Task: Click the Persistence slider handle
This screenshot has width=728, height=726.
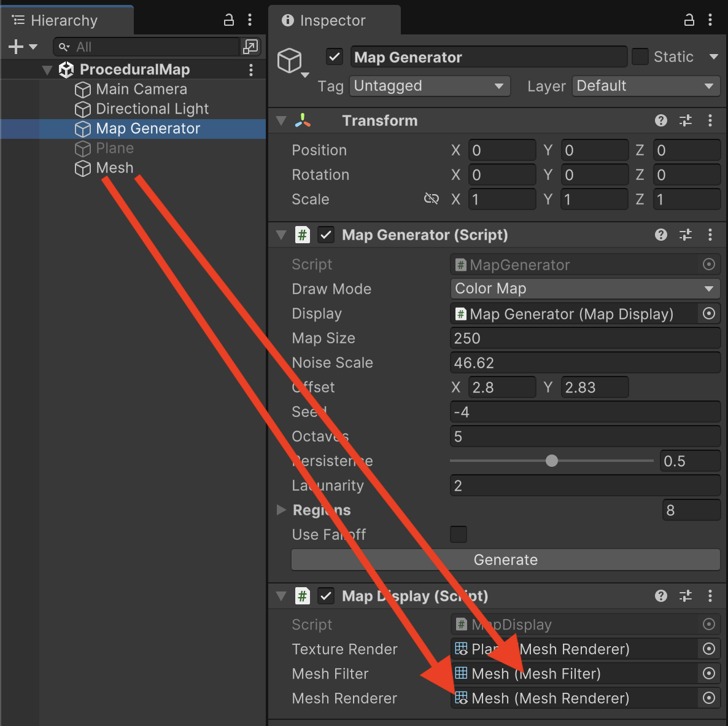Action: 552,461
